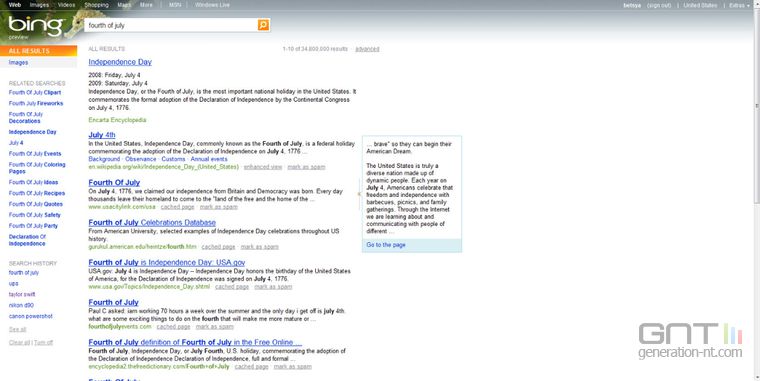This screenshot has height=381, width=760.
Task: Click the vertical page scrollbar
Action: click(757, 106)
